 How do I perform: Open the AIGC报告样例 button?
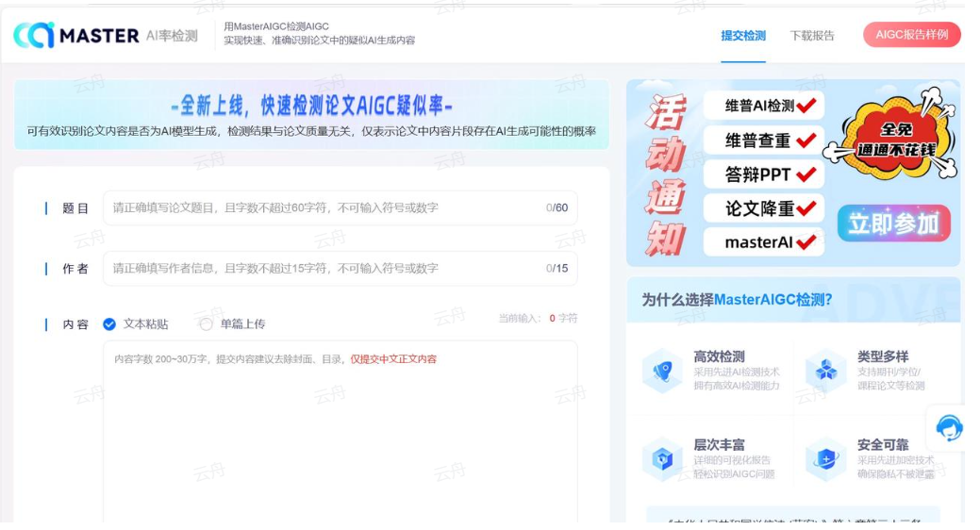(911, 34)
